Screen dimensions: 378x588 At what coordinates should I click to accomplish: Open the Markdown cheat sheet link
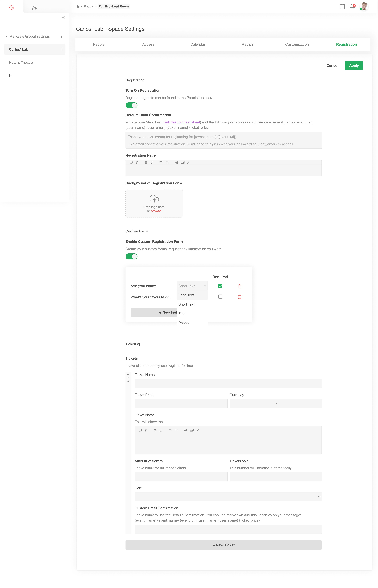[182, 122]
